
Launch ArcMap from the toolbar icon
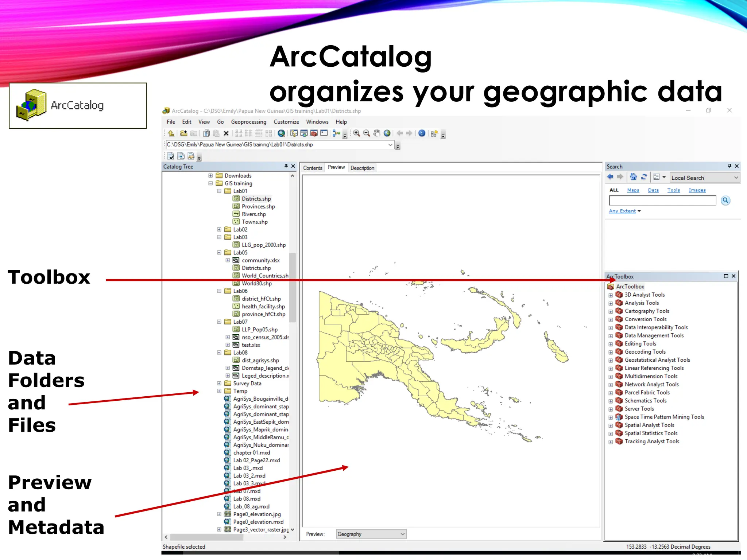281,133
